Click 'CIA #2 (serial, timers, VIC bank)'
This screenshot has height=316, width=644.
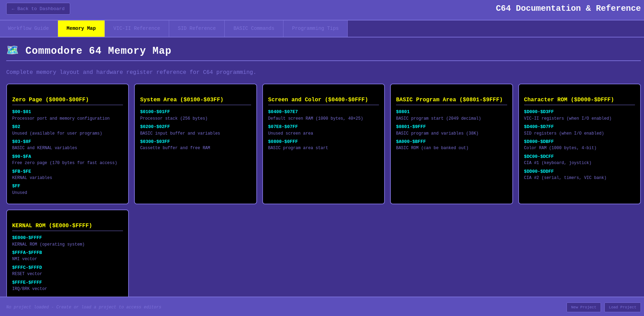point(565,178)
